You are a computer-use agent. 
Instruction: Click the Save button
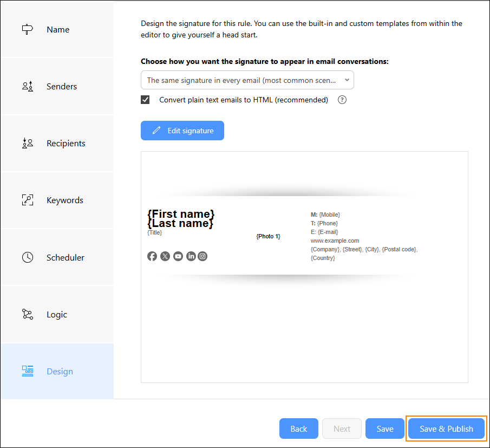click(384, 428)
